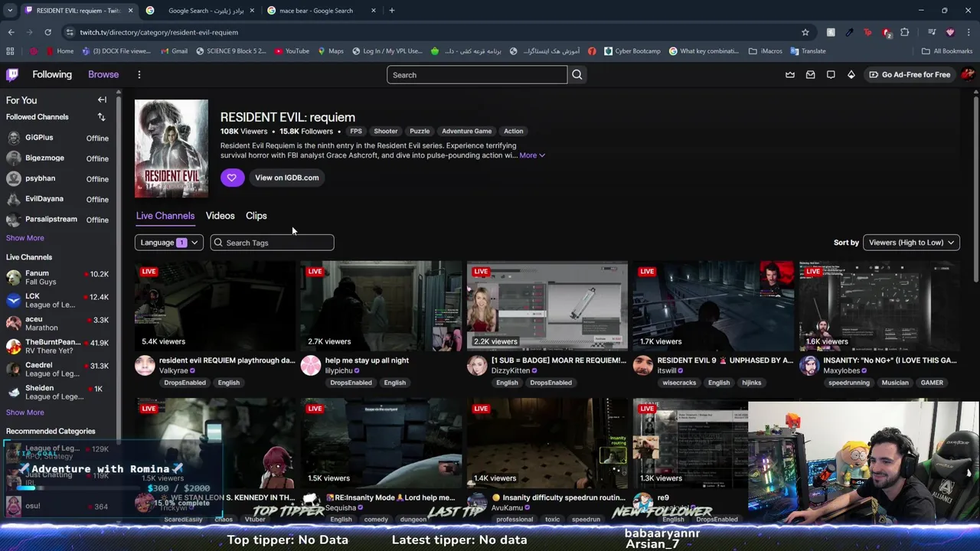Open Prime Gaming crown loot icon
The height and width of the screenshot is (551, 980).
[790, 74]
